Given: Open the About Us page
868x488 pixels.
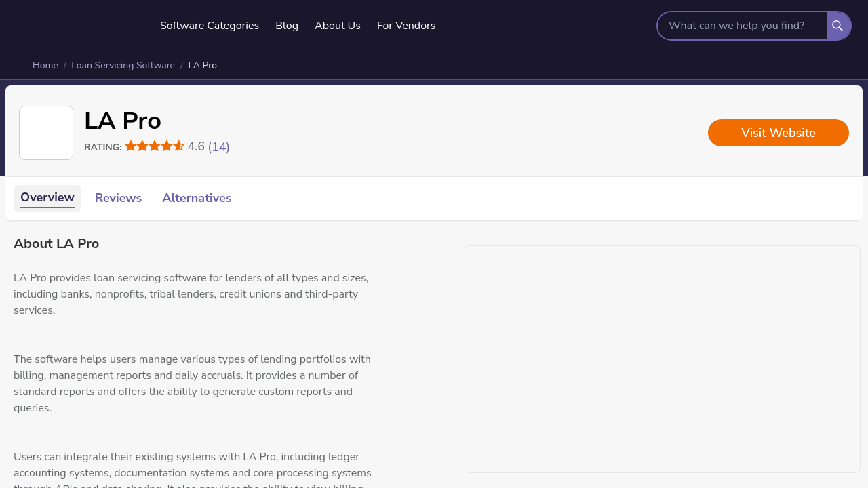Looking at the screenshot, I should click(x=338, y=26).
